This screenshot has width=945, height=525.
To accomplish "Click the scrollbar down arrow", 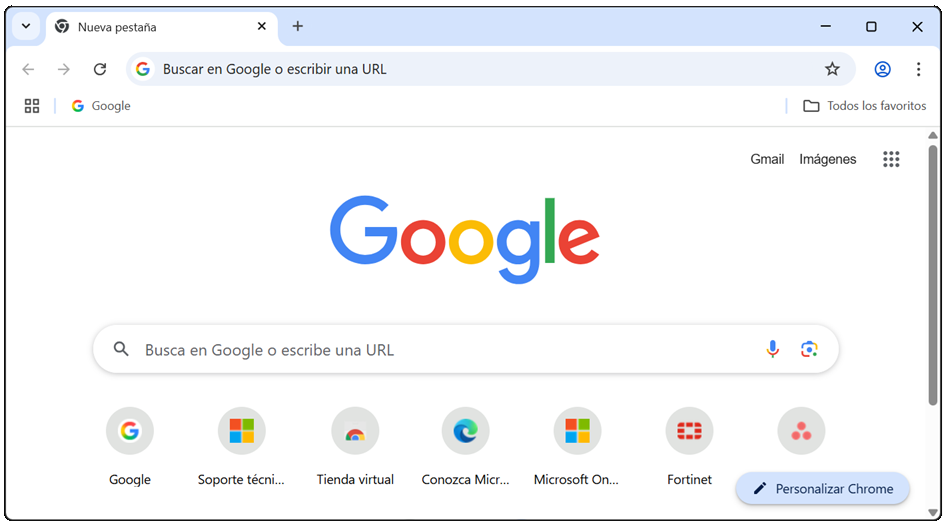I will [x=933, y=513].
